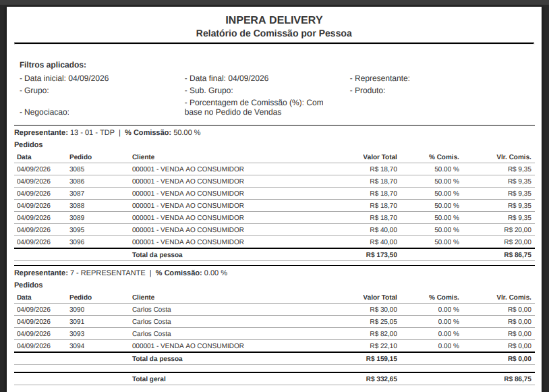This screenshot has height=392, width=549.
Task: Select order number 3086
Action: pos(77,181)
